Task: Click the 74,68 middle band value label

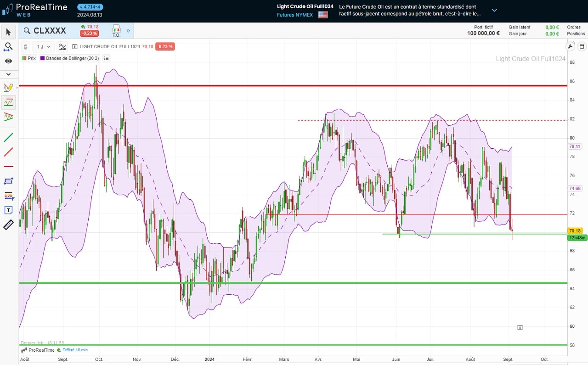Action: coord(575,188)
